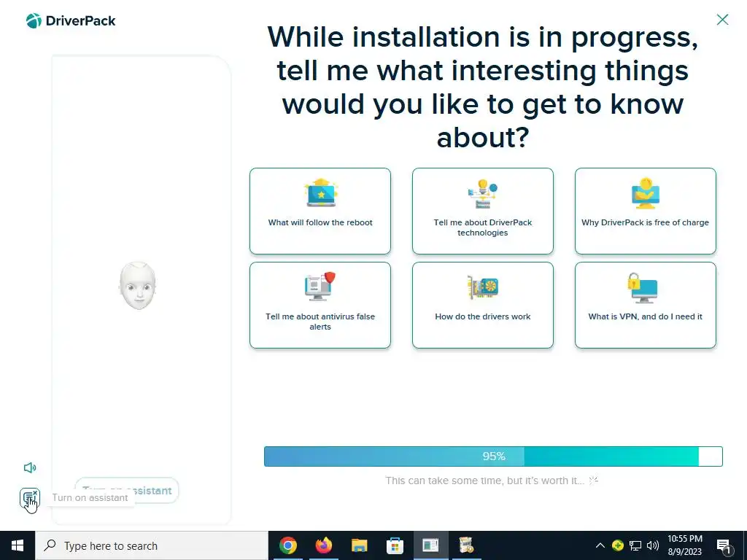Click the laptop with star icon

tap(321, 192)
